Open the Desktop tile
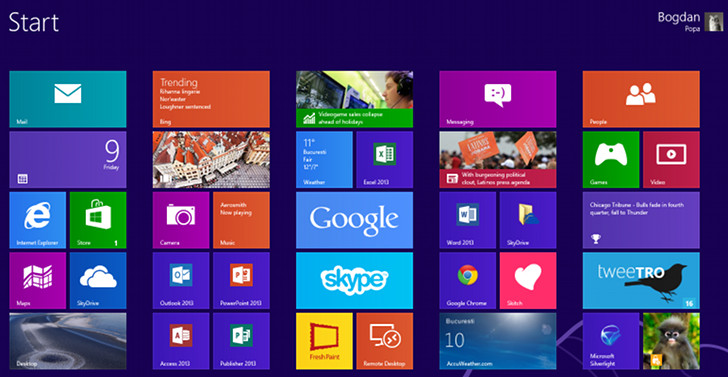728x377 pixels. pos(68,341)
